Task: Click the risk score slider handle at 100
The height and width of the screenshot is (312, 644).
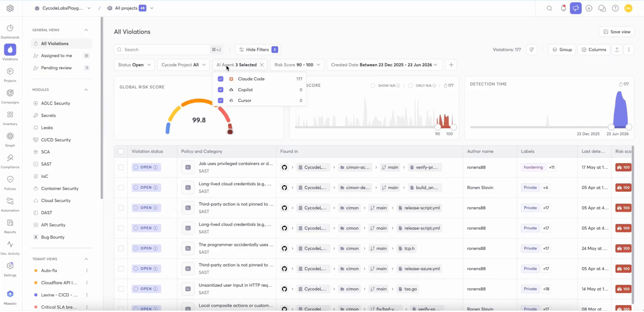Action: [x=453, y=127]
